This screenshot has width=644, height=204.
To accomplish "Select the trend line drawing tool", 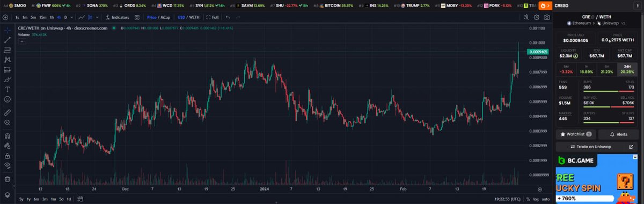I will 8,40.
